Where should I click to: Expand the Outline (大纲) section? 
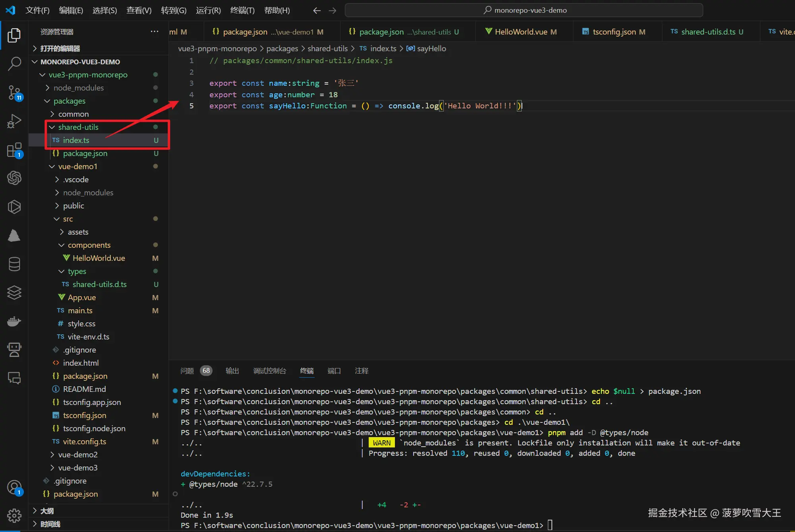coord(47,511)
